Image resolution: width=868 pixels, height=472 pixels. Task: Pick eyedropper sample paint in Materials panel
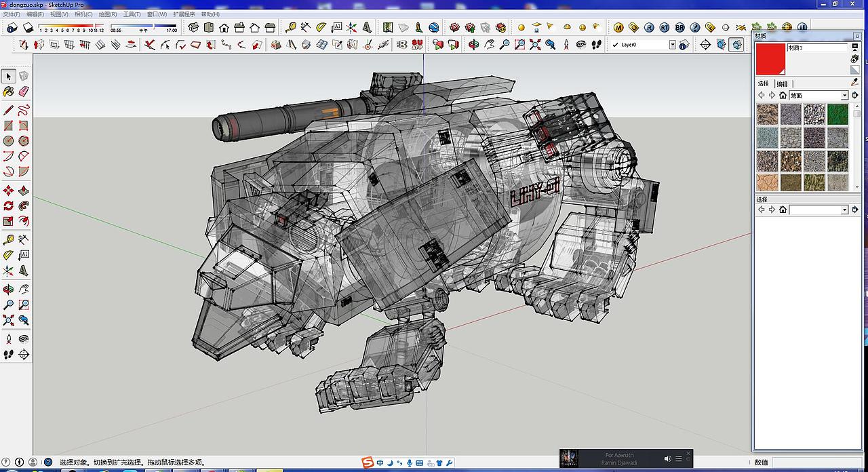click(x=855, y=83)
